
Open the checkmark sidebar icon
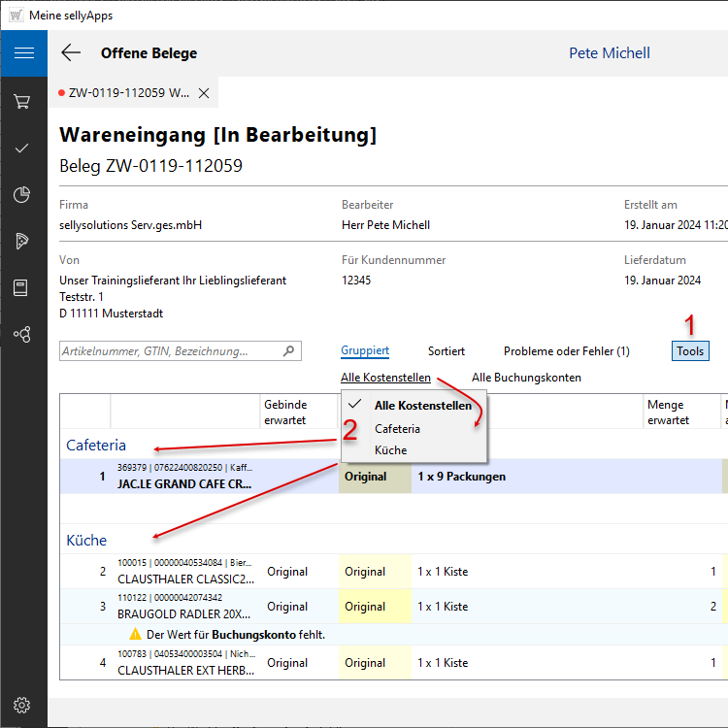22,148
